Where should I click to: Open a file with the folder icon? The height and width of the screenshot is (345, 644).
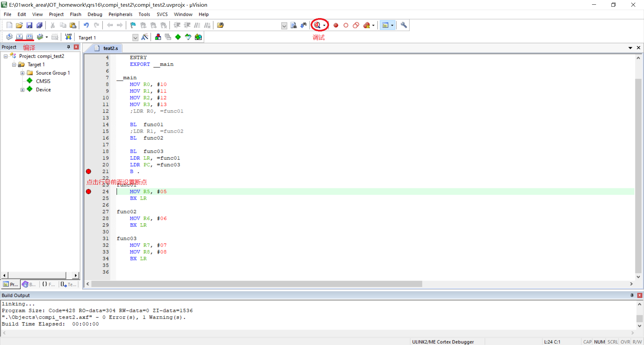[19, 25]
